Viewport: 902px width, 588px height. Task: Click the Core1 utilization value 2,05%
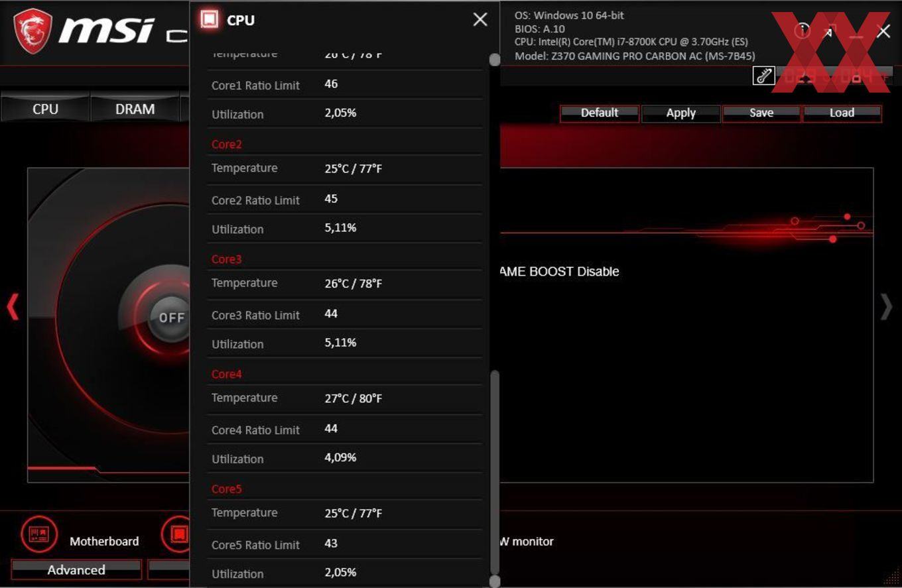(340, 113)
